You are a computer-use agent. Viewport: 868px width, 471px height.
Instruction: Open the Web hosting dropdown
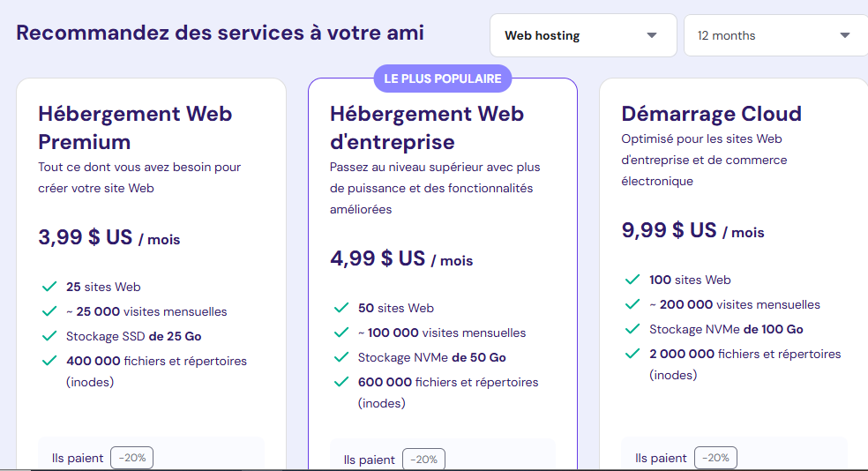click(583, 35)
